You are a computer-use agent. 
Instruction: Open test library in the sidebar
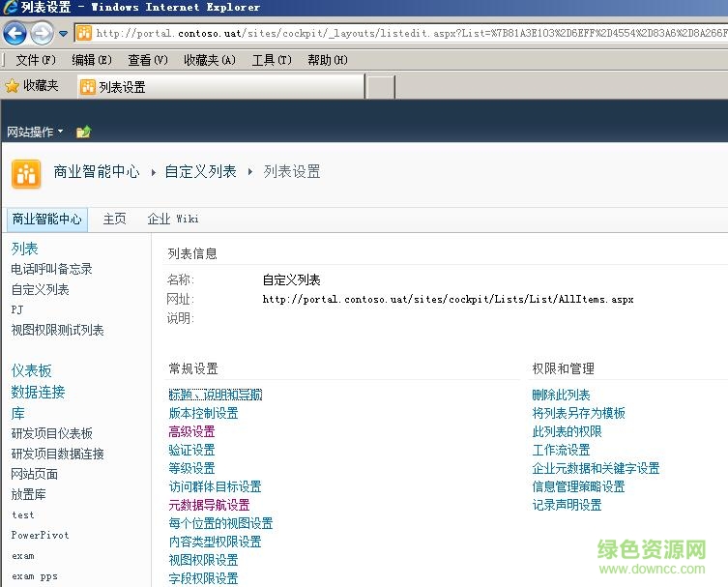point(23,515)
